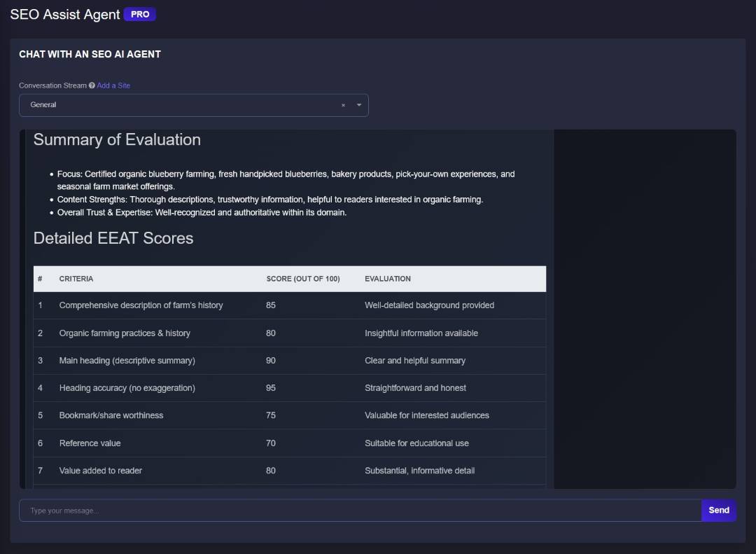Select 'Comprehensive description of farm's history' cell
Viewport: 756px width, 554px height.
141,305
